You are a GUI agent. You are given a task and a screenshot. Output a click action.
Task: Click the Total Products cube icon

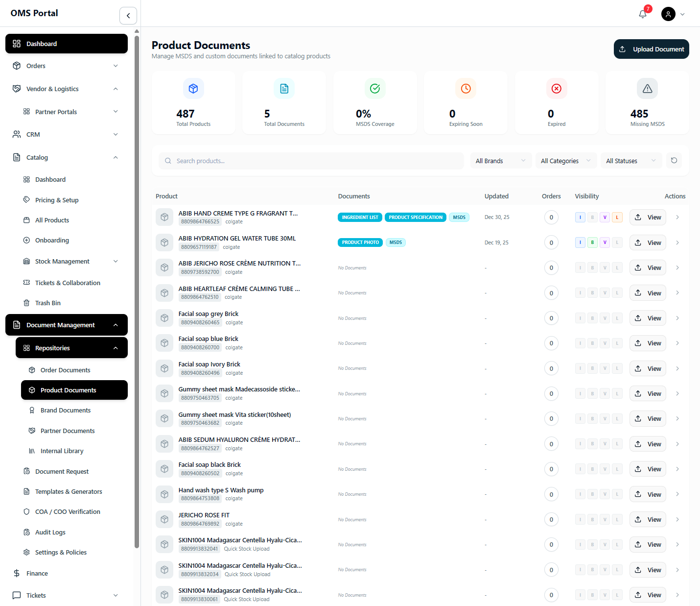click(193, 89)
